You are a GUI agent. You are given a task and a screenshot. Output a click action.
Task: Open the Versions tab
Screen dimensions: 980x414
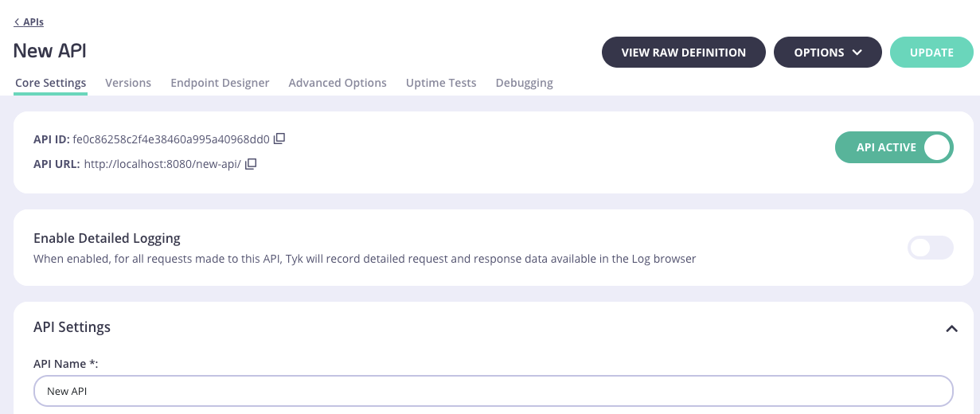[128, 83]
